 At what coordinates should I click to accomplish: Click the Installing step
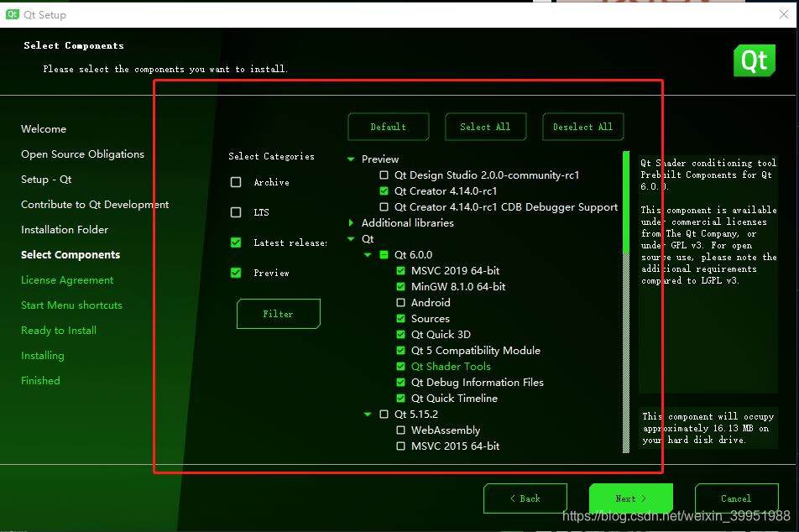[x=43, y=356]
